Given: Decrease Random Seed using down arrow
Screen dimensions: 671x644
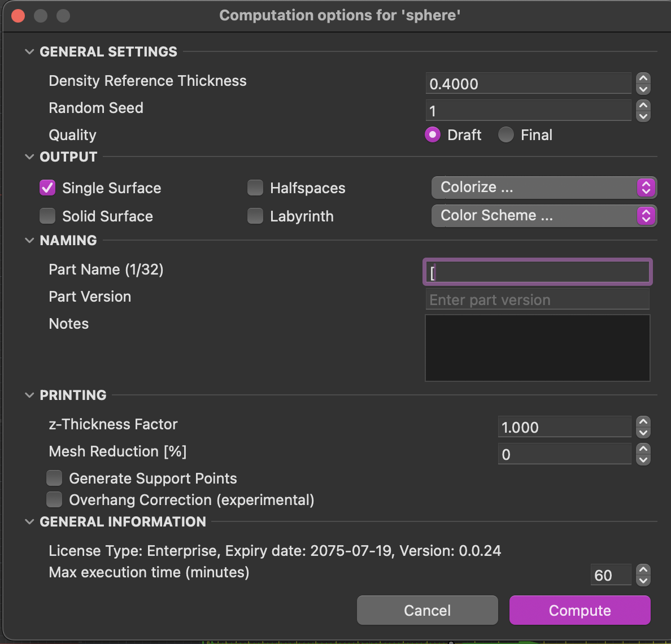Looking at the screenshot, I should click(x=643, y=116).
